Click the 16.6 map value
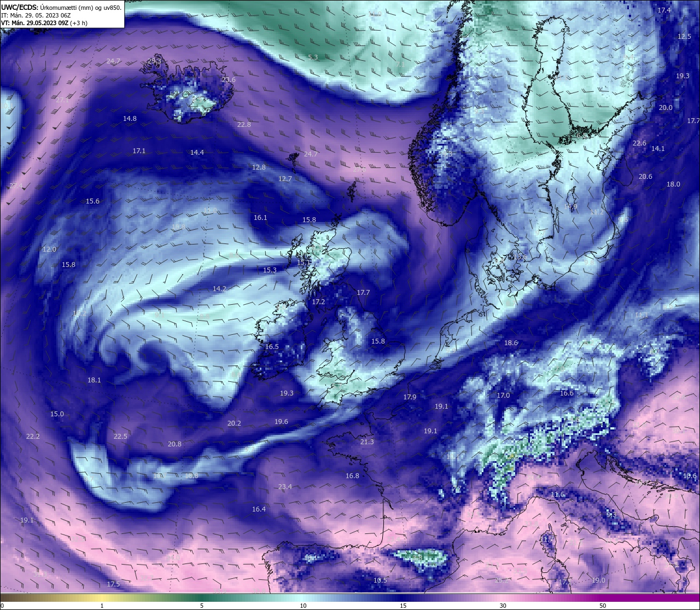This screenshot has width=700, height=610. 567,393
